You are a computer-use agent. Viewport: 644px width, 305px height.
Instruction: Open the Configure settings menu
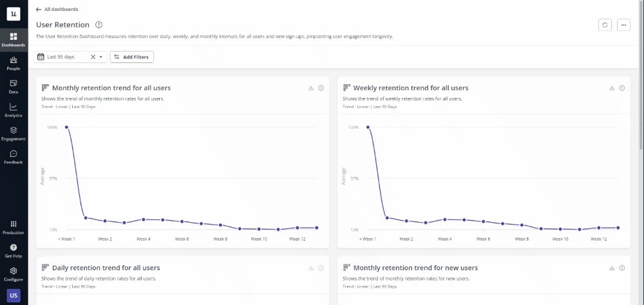tap(14, 274)
